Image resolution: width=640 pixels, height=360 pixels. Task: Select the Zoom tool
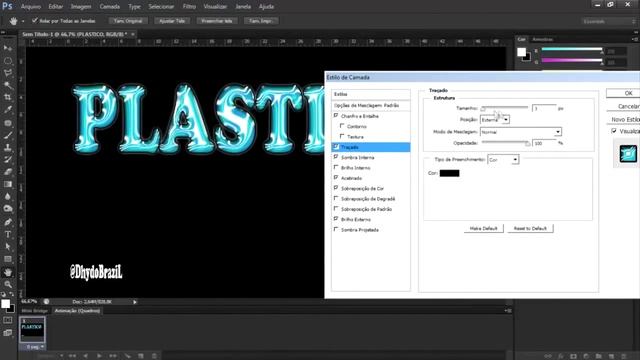point(8,284)
